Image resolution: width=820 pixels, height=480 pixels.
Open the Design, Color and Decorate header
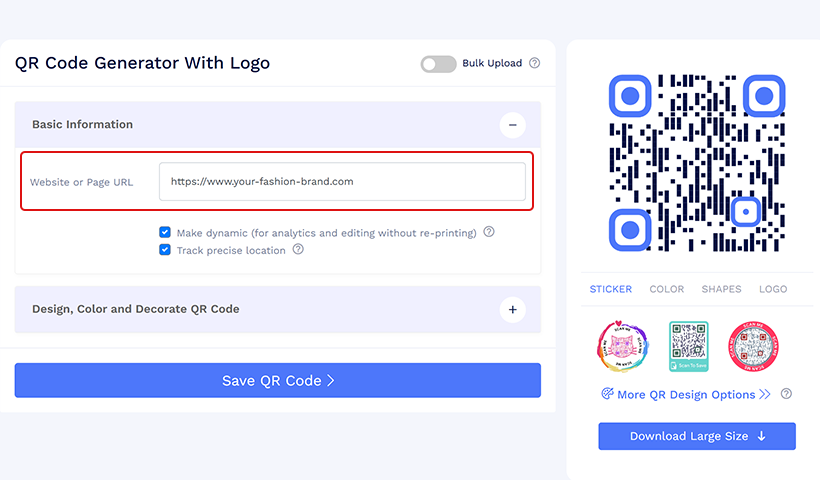136,310
